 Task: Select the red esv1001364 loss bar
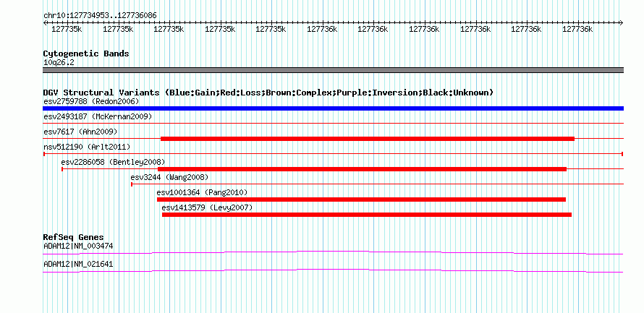pyautogui.click(x=361, y=200)
